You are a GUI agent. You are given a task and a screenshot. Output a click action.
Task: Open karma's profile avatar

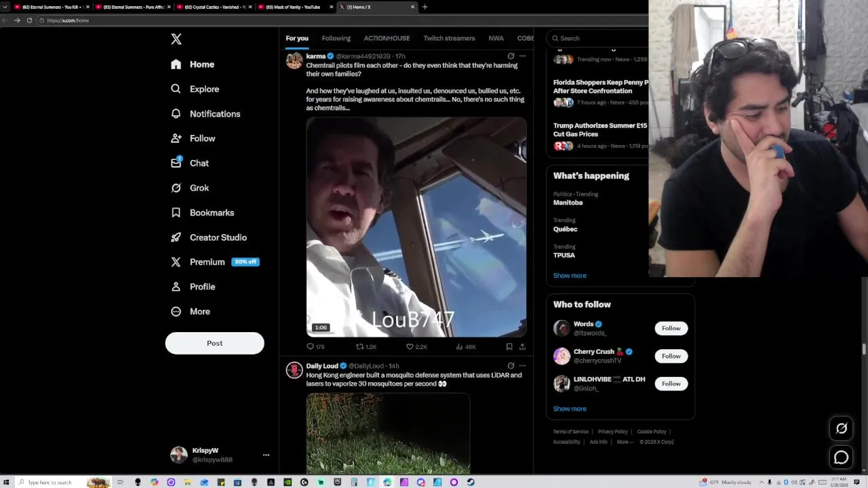(294, 60)
